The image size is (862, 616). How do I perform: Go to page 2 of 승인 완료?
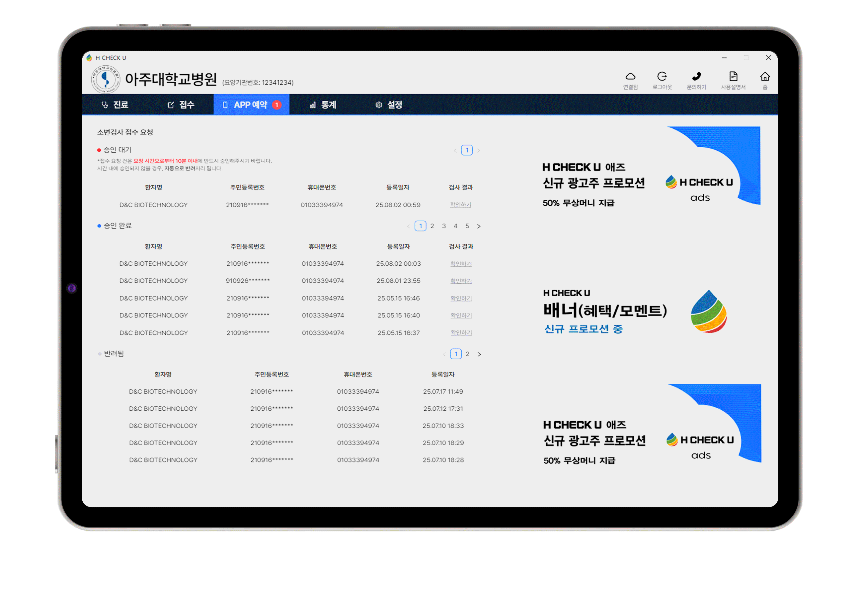coord(432,226)
